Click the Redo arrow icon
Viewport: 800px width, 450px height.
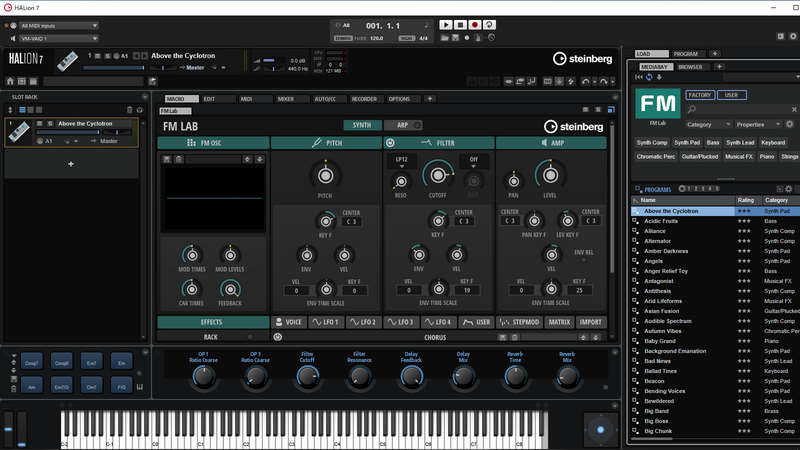(x=604, y=82)
